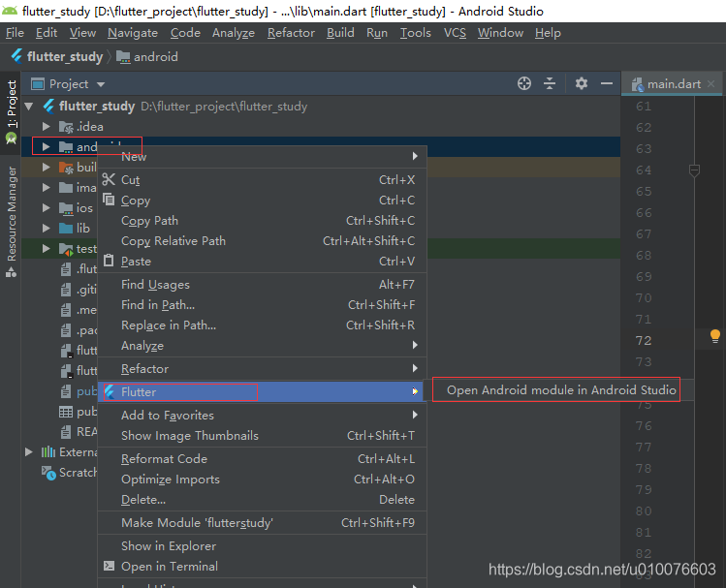Image resolution: width=726 pixels, height=588 pixels.
Task: Choose Replace in Path...
Action: (x=262, y=325)
